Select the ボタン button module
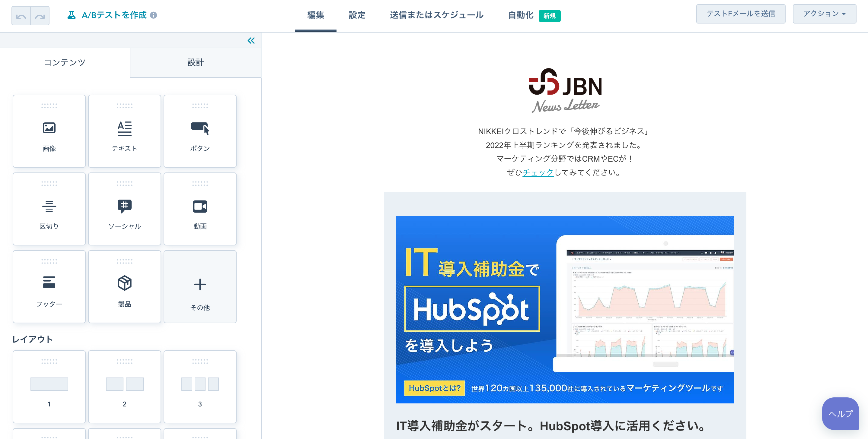This screenshot has width=868, height=439. coord(200,131)
